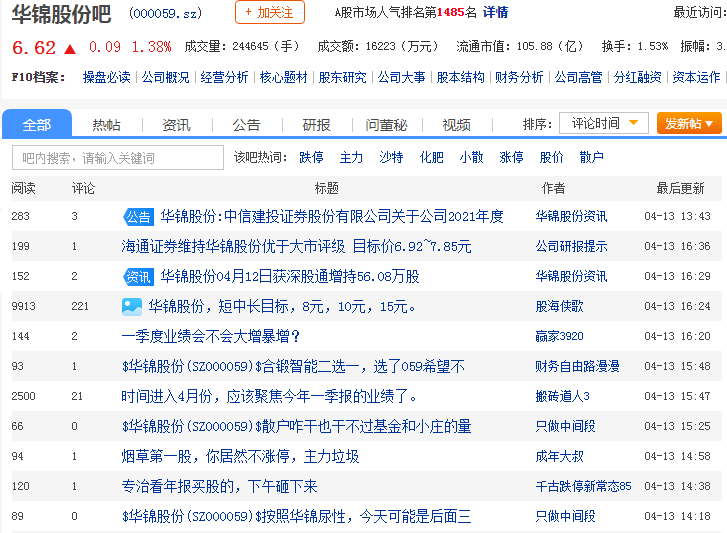Open author 成年大叔
727x533 pixels.
coord(559,457)
